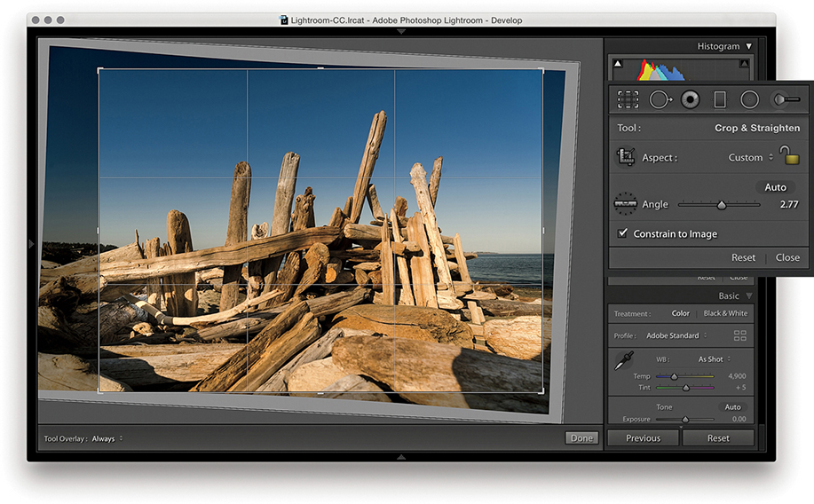Image resolution: width=814 pixels, height=504 pixels.
Task: Collapse the Histogram panel
Action: (x=748, y=46)
